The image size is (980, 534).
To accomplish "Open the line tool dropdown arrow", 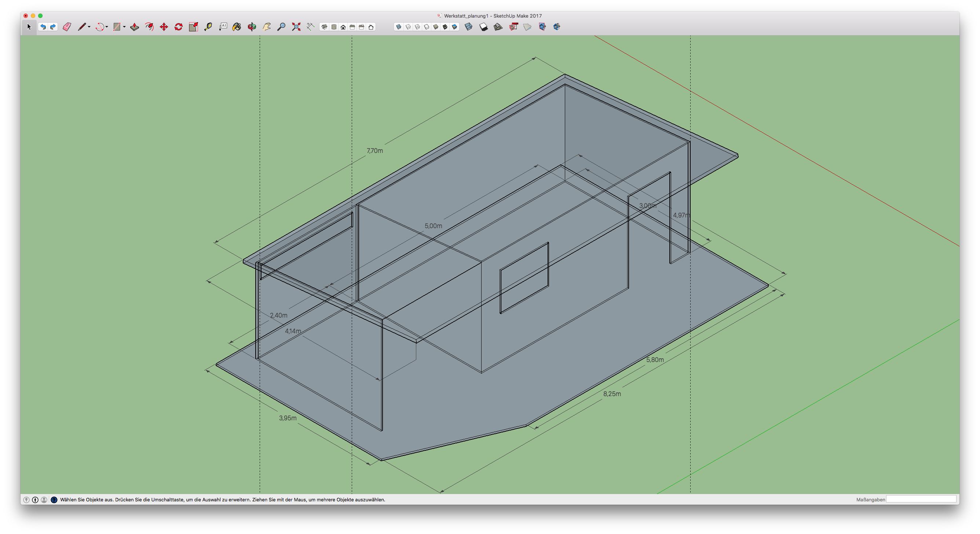I will pos(89,27).
